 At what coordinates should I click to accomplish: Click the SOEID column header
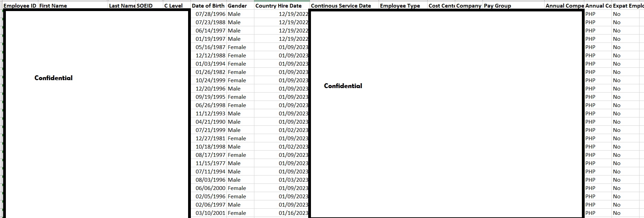145,6
